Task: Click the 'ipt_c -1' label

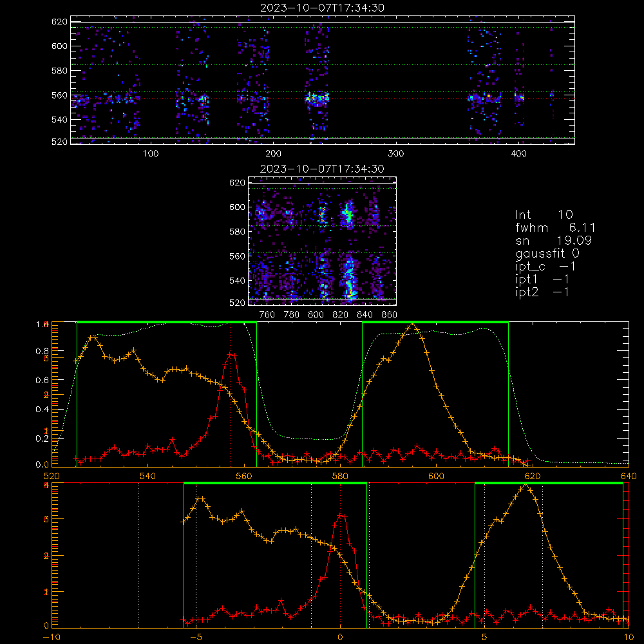Action: tap(545, 267)
